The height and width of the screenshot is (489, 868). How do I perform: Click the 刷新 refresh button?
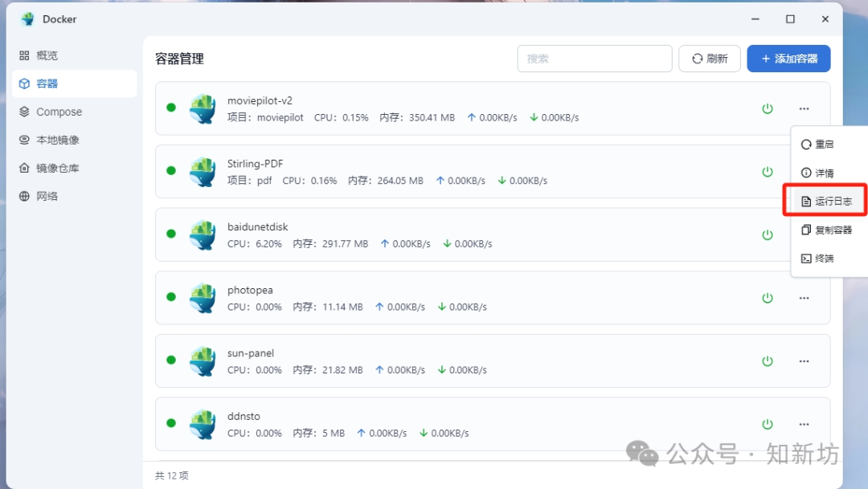(710, 59)
